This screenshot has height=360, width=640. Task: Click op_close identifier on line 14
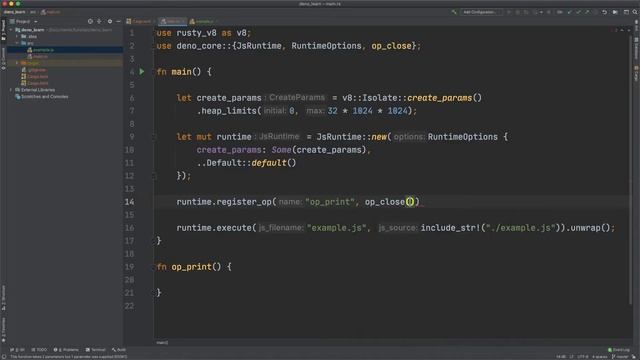(384, 202)
